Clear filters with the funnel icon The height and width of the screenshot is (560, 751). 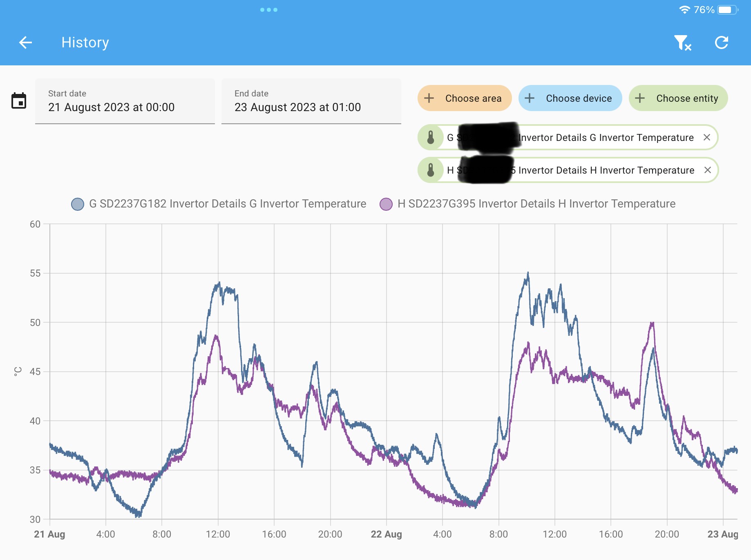click(682, 42)
